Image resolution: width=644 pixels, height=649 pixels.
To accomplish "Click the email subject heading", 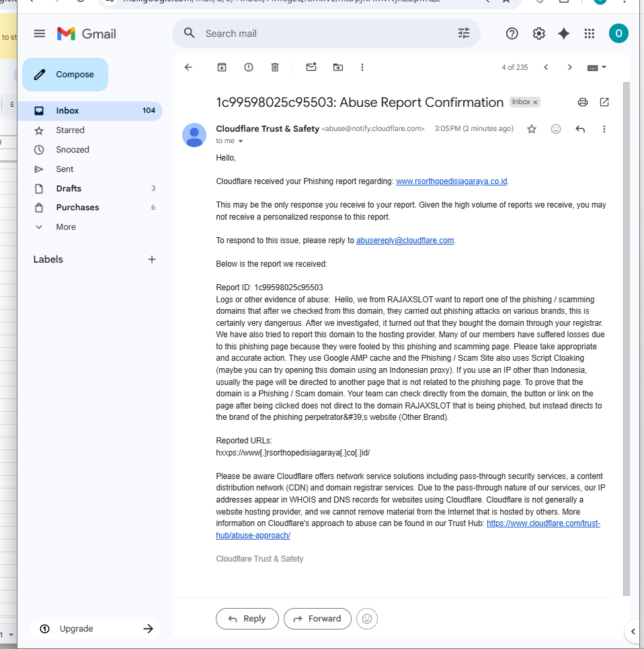I will [360, 102].
